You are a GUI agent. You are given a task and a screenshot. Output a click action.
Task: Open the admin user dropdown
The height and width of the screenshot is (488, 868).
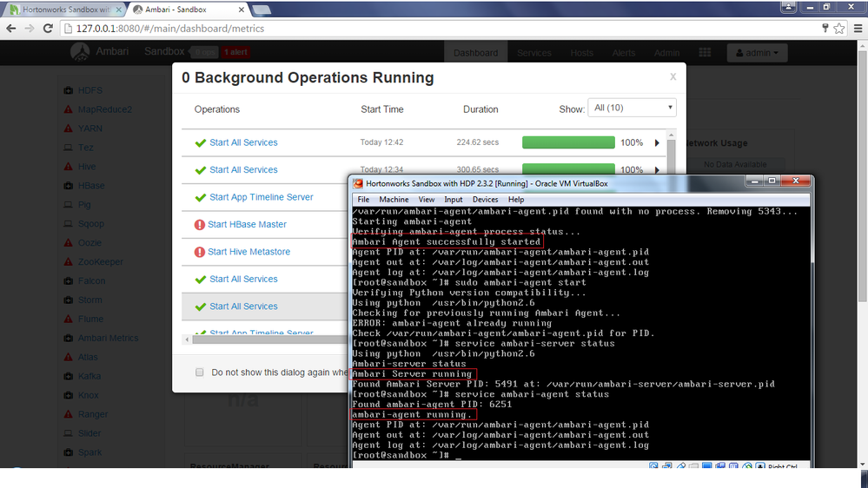pos(757,53)
